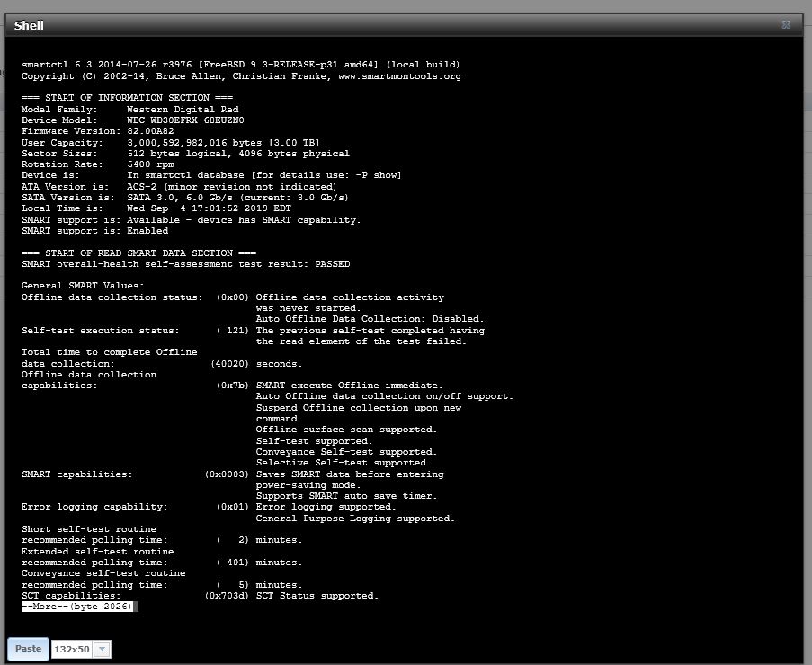Click the Local Time is line

click(x=156, y=208)
